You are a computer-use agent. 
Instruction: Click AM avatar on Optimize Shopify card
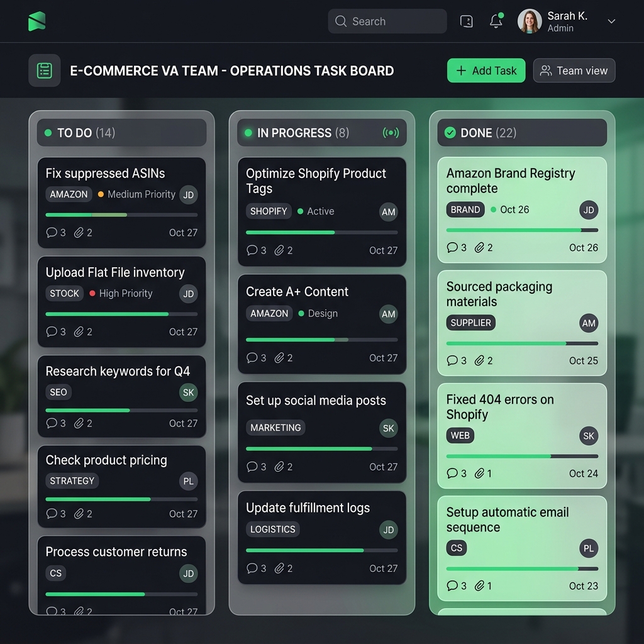389,212
